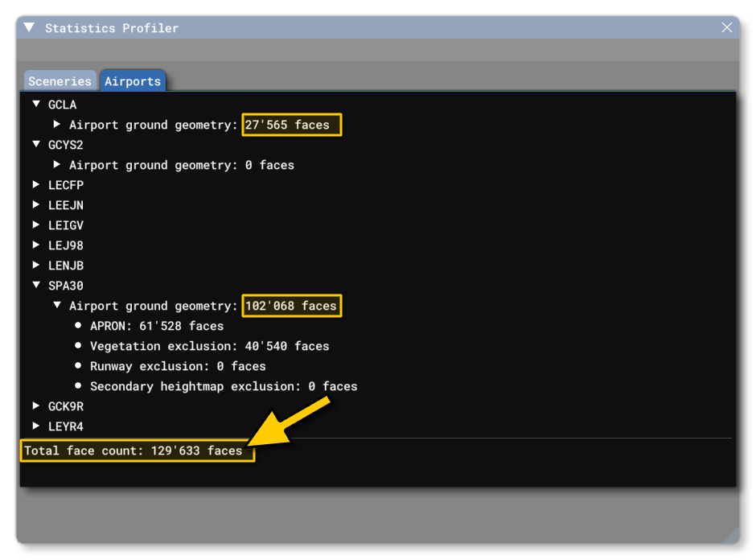Expand the LENJB airport node

tap(36, 266)
